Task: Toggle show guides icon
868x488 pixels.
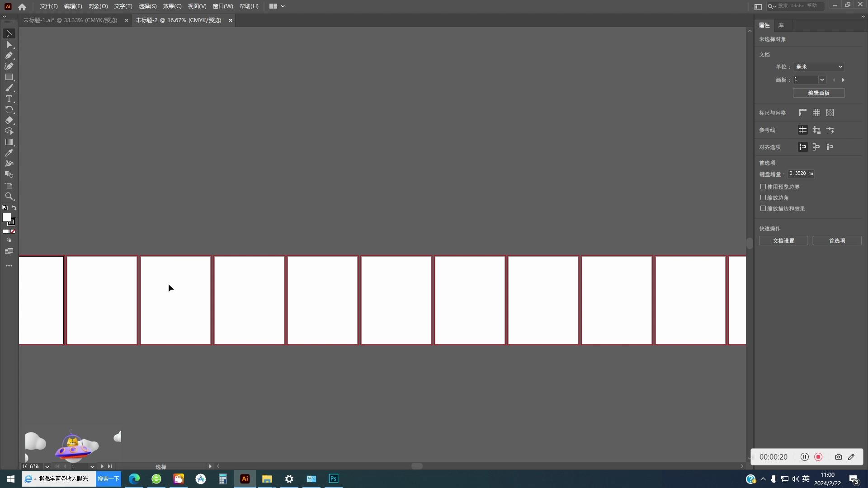Action: pos(803,130)
